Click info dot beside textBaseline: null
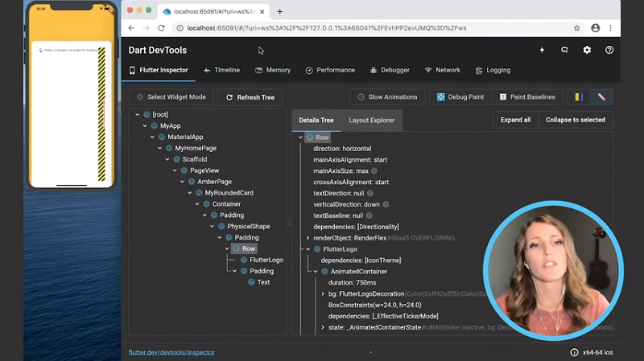The image size is (644, 361). (369, 215)
